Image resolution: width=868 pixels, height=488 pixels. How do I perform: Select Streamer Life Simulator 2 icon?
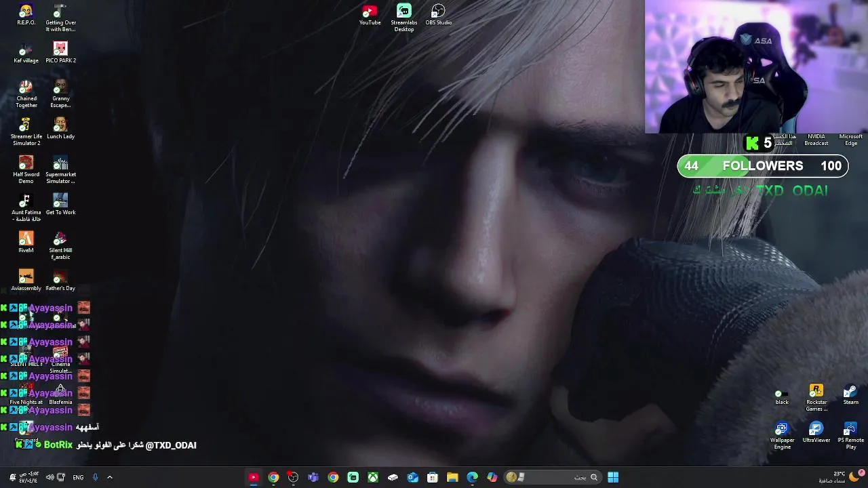click(x=26, y=132)
